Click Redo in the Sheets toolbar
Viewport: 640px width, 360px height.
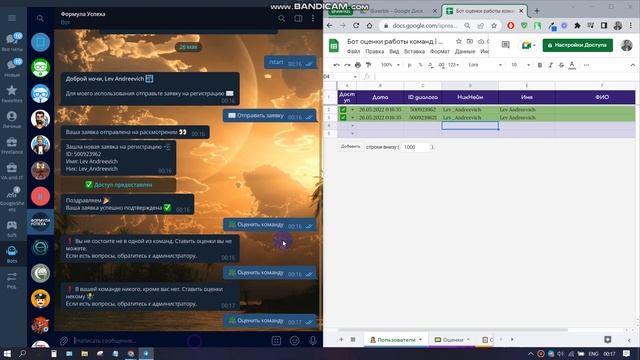(x=347, y=65)
